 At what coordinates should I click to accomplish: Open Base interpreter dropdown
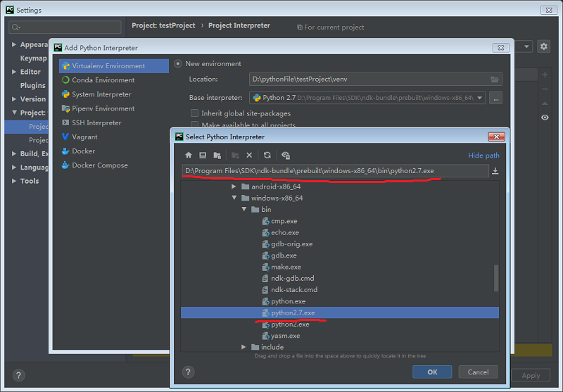tap(480, 98)
